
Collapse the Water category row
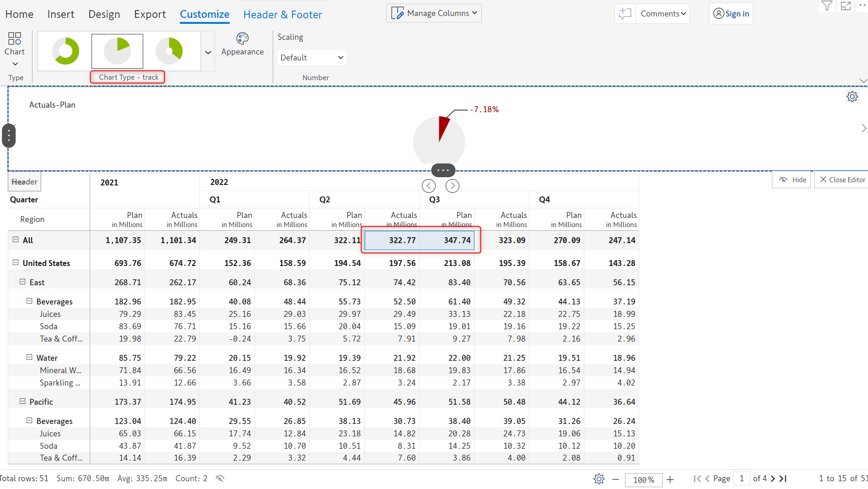click(29, 357)
